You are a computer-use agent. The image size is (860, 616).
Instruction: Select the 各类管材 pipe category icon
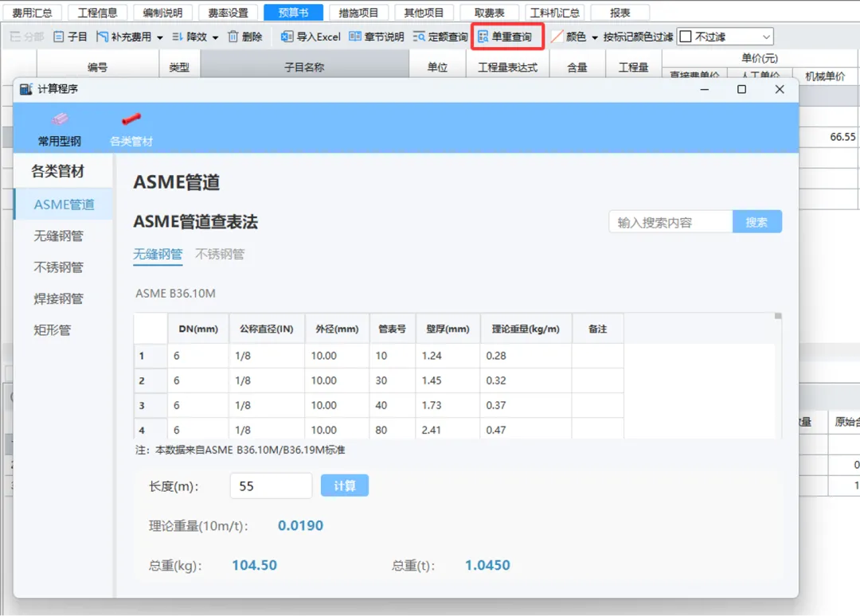(131, 119)
